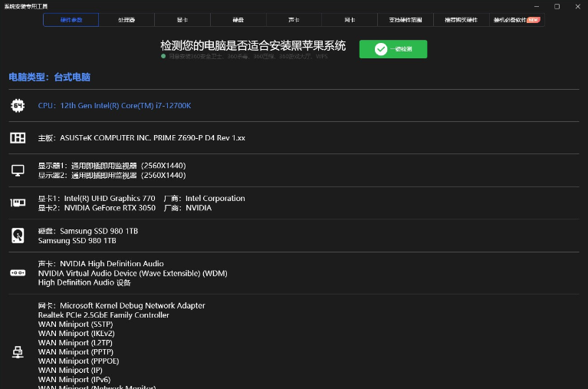The width and height of the screenshot is (588, 389).
Task: Click WAN Miniport (IPv6) line
Action: point(74,380)
